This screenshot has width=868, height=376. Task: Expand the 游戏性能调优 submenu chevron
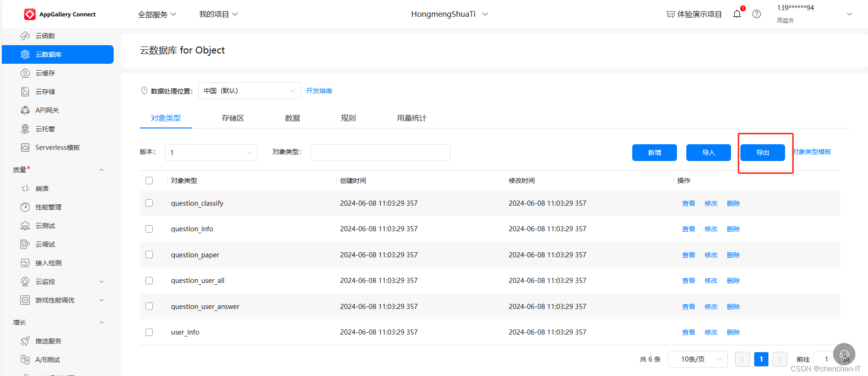click(102, 300)
